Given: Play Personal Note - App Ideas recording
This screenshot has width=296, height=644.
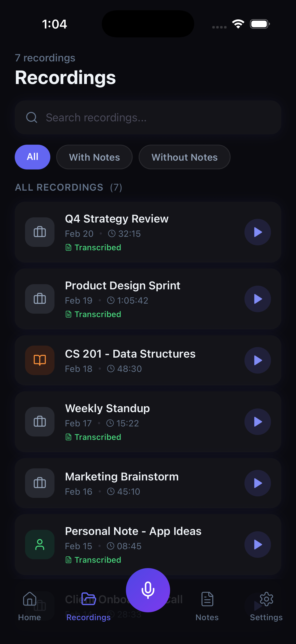Looking at the screenshot, I should coord(257,545).
